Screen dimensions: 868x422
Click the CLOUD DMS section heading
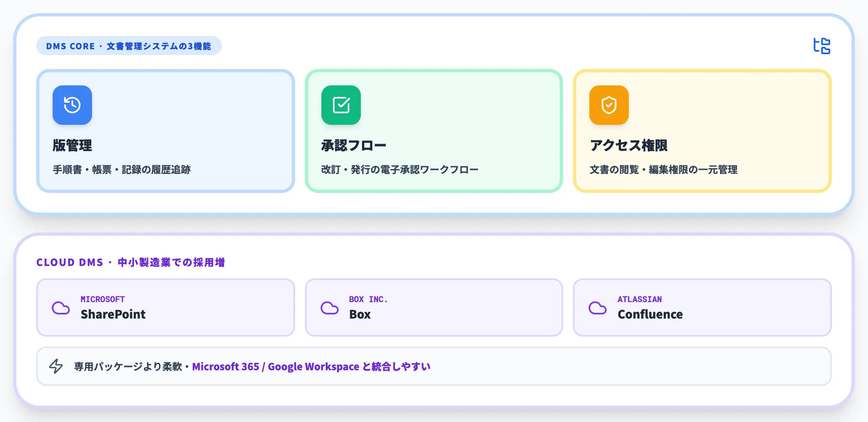(131, 262)
